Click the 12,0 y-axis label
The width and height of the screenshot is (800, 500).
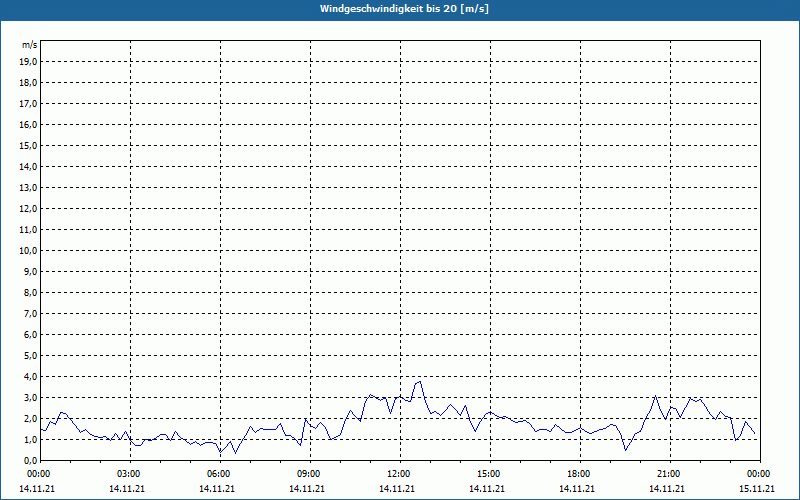pos(29,209)
